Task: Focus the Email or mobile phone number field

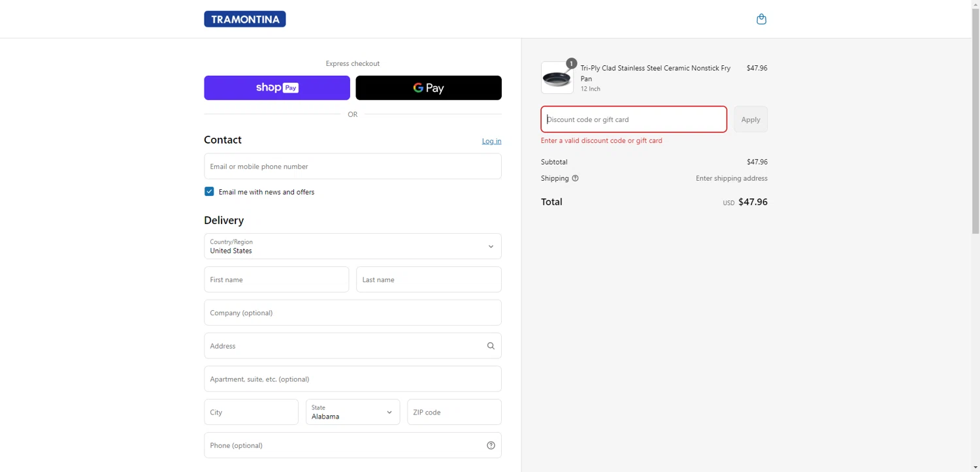Action: pyautogui.click(x=353, y=166)
